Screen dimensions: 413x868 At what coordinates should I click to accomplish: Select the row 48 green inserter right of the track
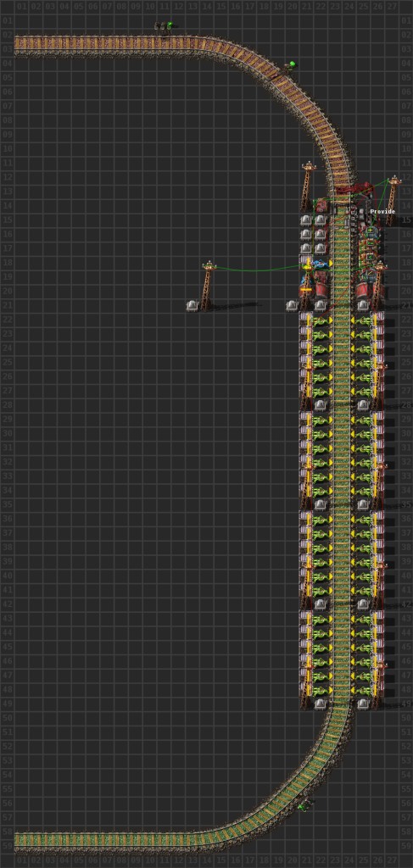point(363,690)
